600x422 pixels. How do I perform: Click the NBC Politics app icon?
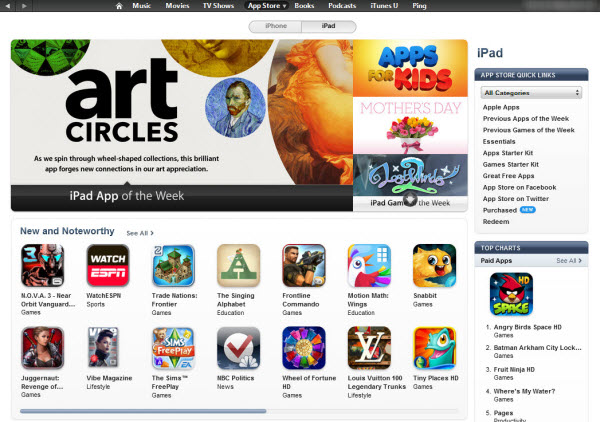238,348
